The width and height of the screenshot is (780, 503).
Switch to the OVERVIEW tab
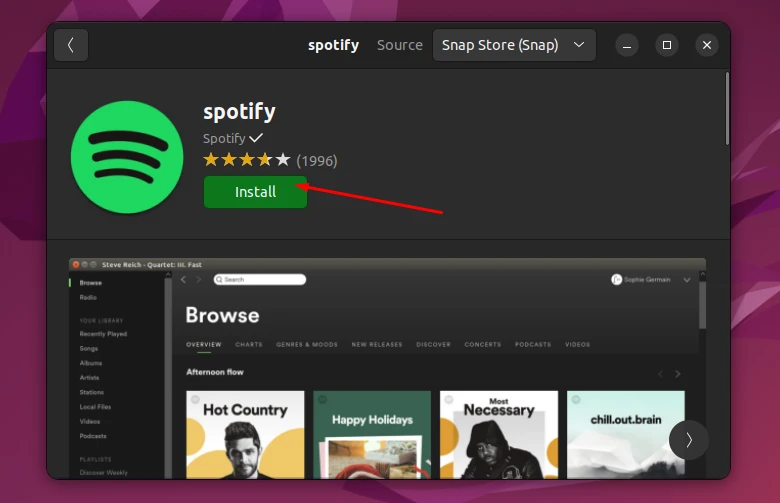point(203,344)
